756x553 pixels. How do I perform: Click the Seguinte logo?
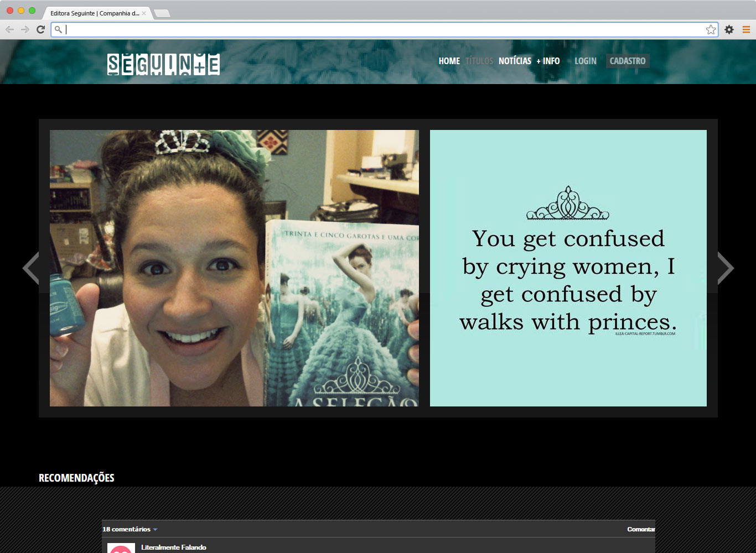pyautogui.click(x=163, y=64)
